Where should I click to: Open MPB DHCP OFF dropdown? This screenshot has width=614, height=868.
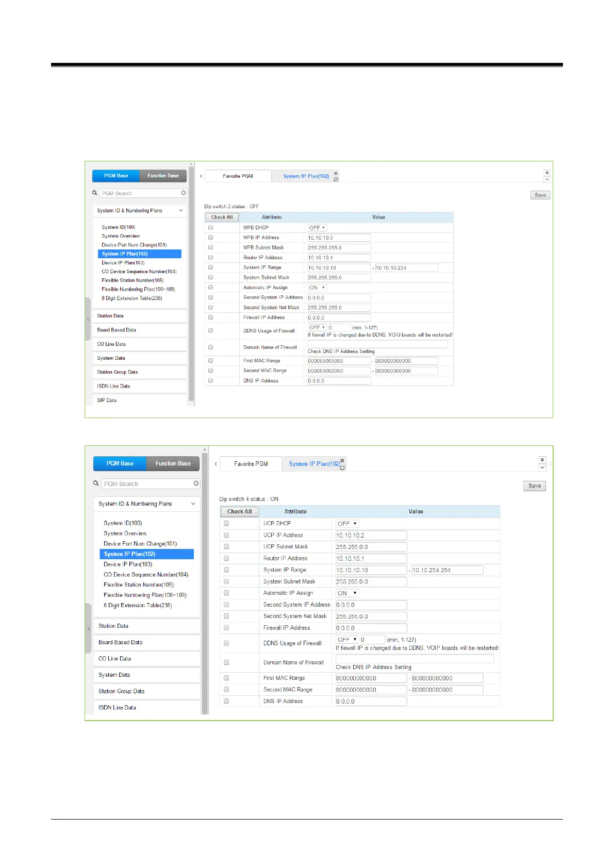pyautogui.click(x=317, y=227)
